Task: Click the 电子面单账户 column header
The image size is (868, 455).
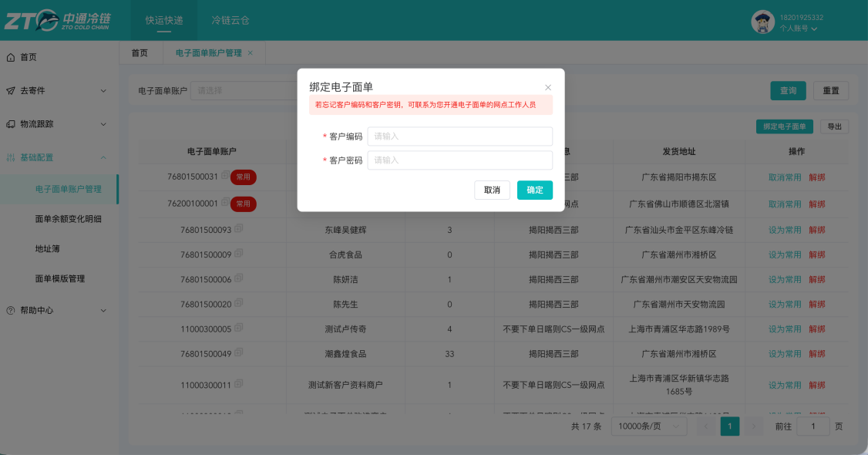Action: 211,152
